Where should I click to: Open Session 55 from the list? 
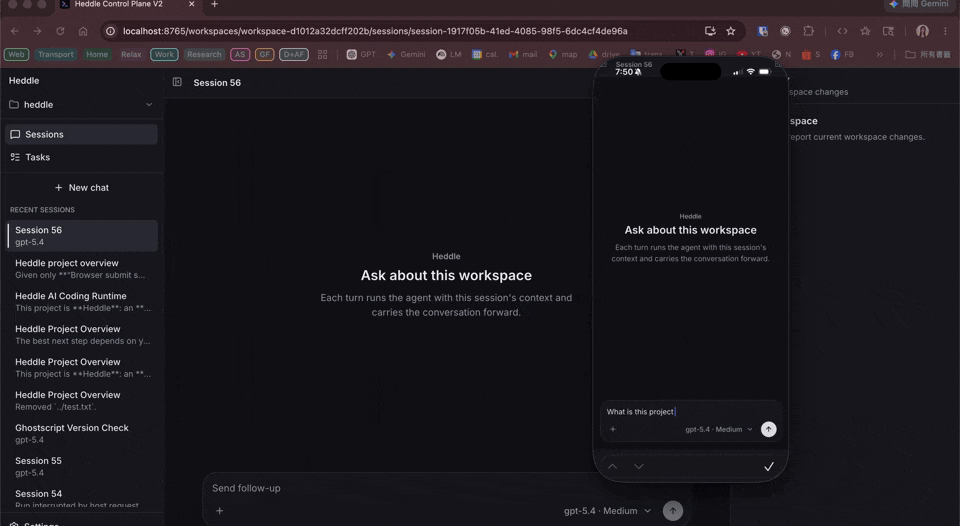pyautogui.click(x=81, y=467)
